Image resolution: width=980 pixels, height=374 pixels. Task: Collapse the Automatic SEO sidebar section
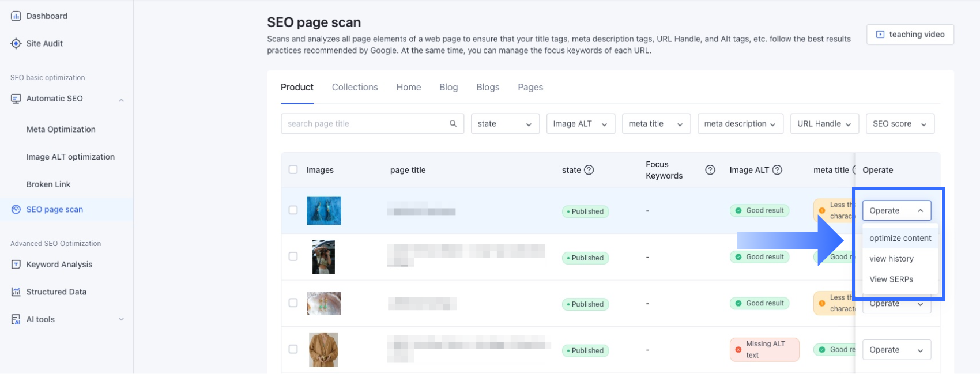pyautogui.click(x=121, y=100)
